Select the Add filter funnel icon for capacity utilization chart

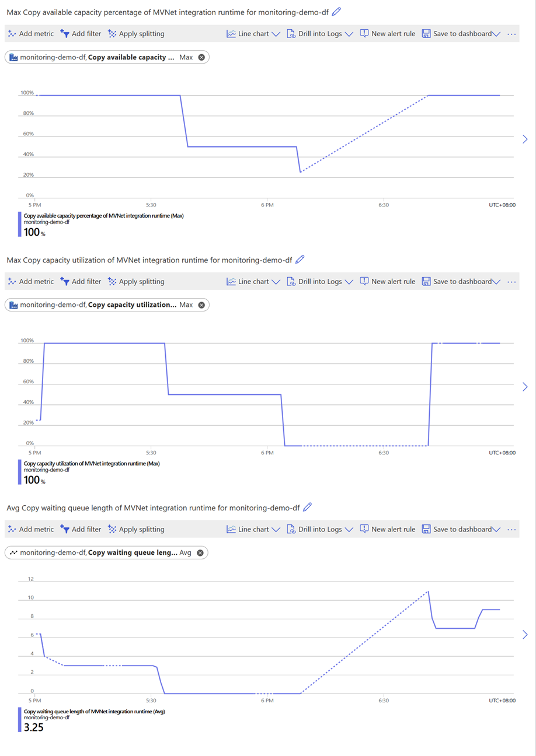coord(64,281)
